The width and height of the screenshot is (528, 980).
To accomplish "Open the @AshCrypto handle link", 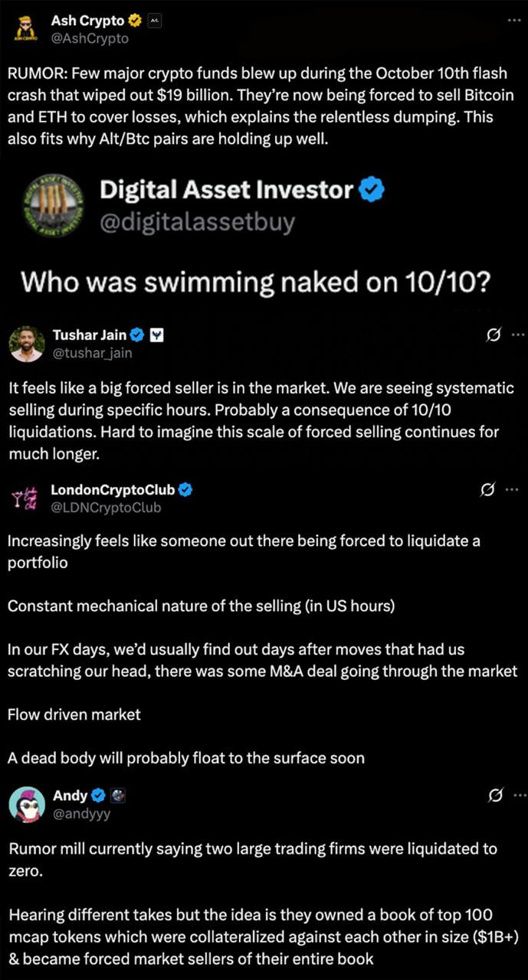I will click(x=90, y=38).
